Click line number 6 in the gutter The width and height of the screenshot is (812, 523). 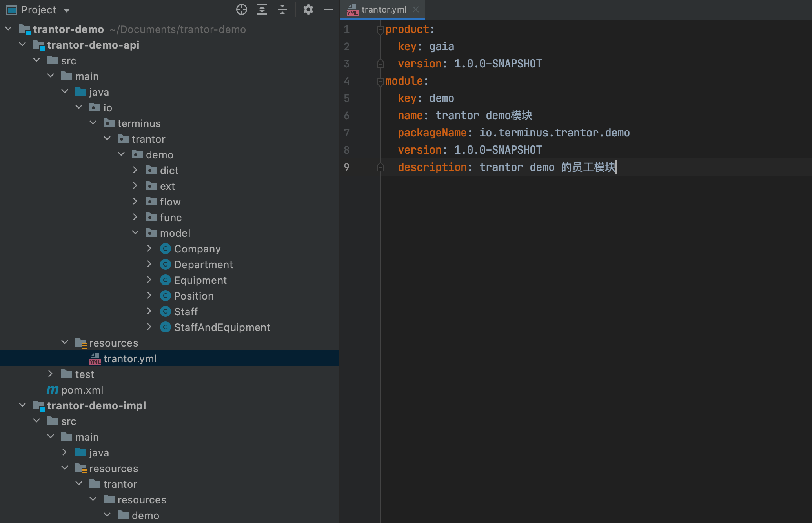346,116
